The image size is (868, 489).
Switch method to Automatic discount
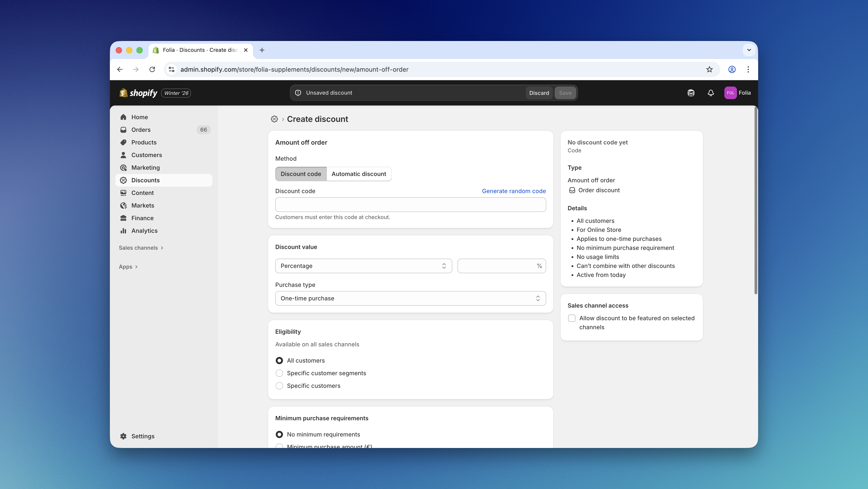point(359,174)
